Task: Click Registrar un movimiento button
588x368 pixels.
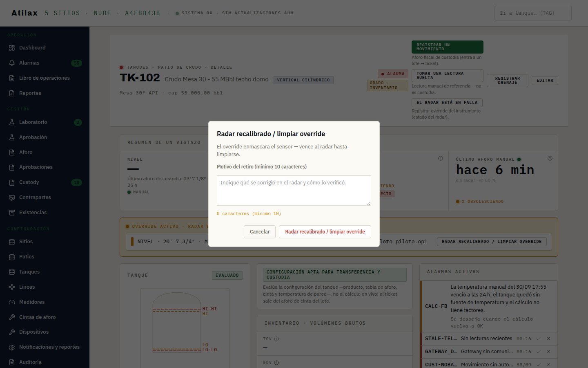Action: 447,47
